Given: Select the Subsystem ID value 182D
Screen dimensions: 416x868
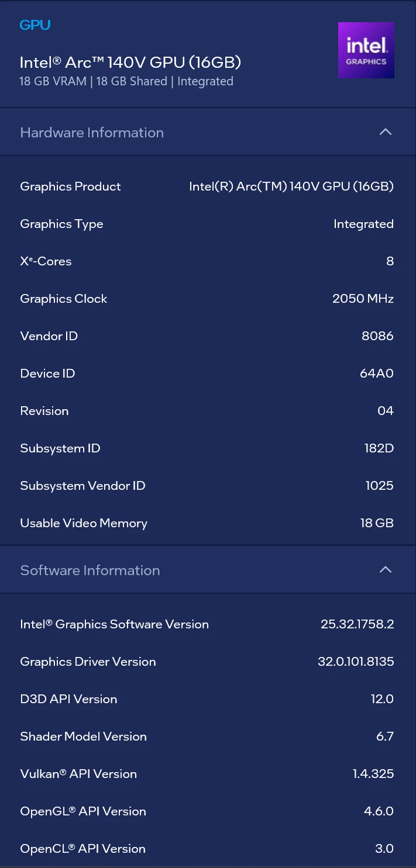Looking at the screenshot, I should [379, 448].
